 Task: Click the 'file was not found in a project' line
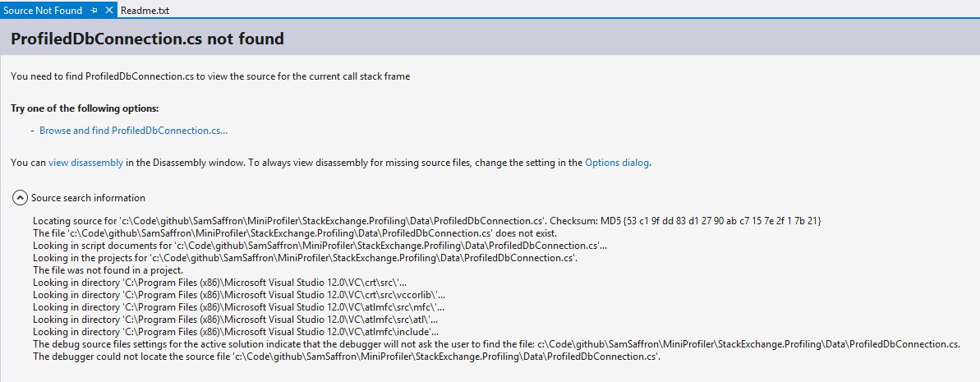108,270
